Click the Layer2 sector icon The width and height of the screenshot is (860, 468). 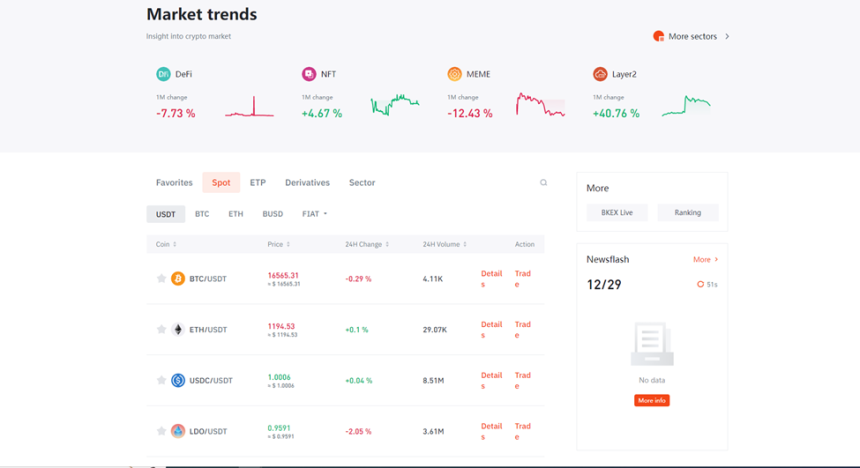click(x=600, y=74)
